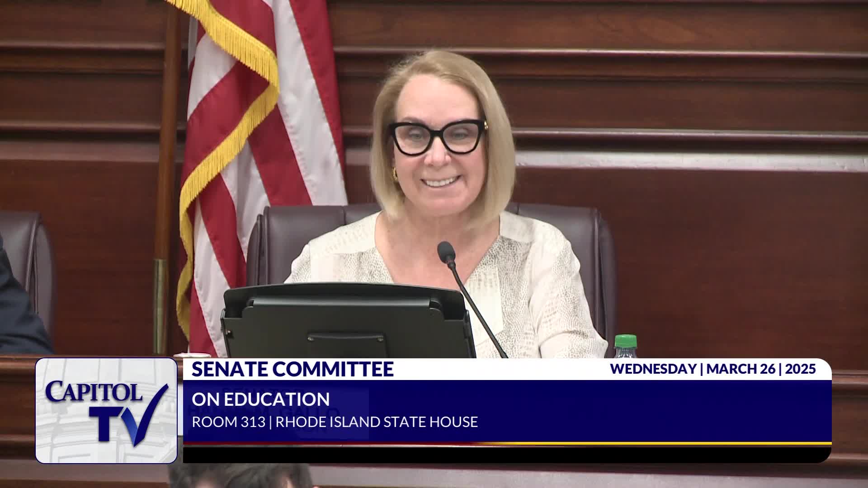Click the Capitol TV logo
Image resolution: width=868 pixels, height=488 pixels.
pyautogui.click(x=106, y=410)
